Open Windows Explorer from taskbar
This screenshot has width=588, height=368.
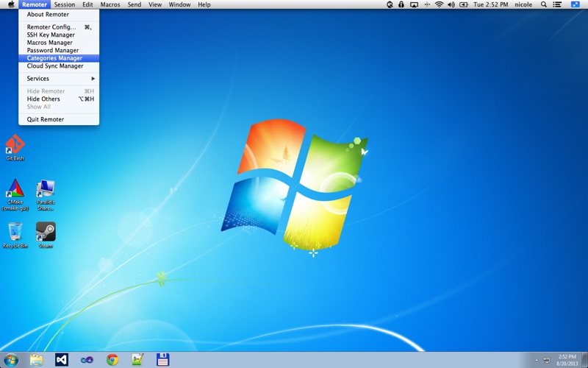coord(36,360)
